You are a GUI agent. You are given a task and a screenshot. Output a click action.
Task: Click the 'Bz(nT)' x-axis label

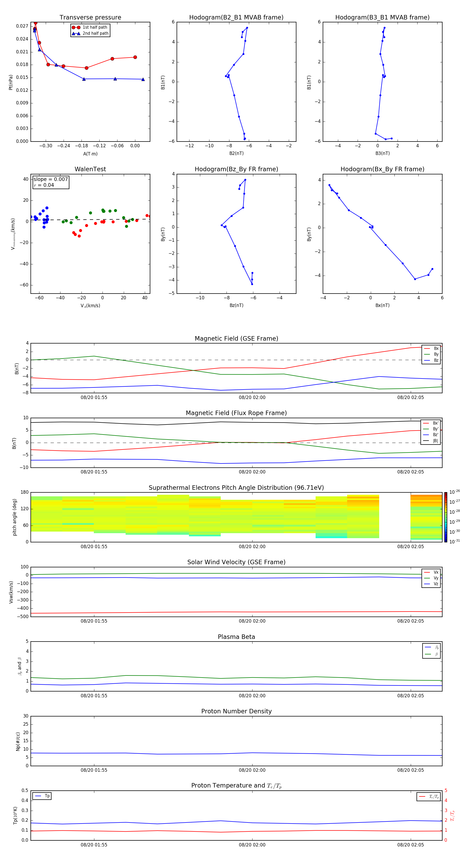pyautogui.click(x=236, y=305)
